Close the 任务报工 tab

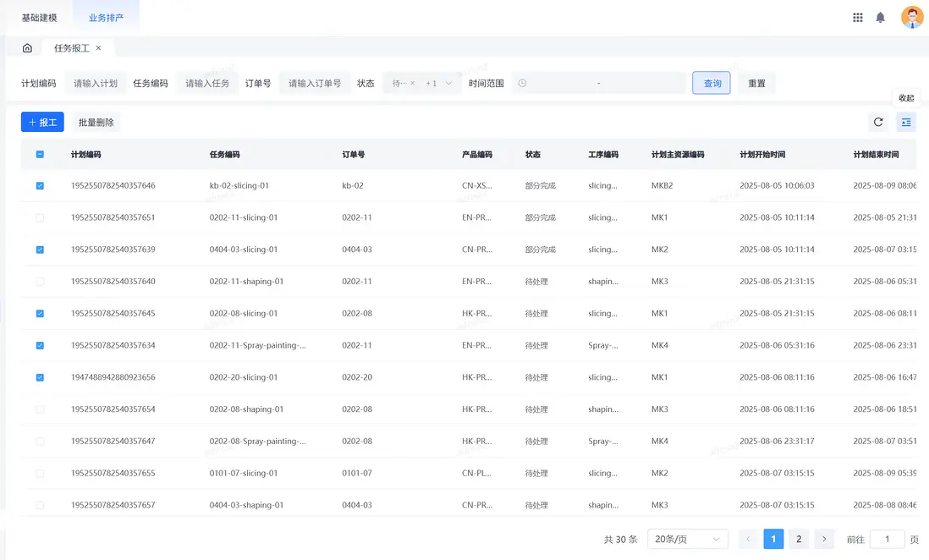point(99,48)
